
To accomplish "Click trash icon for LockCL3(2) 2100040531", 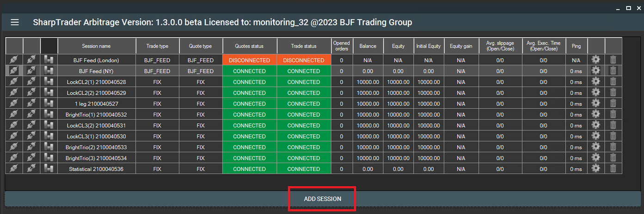I will tap(613, 126).
